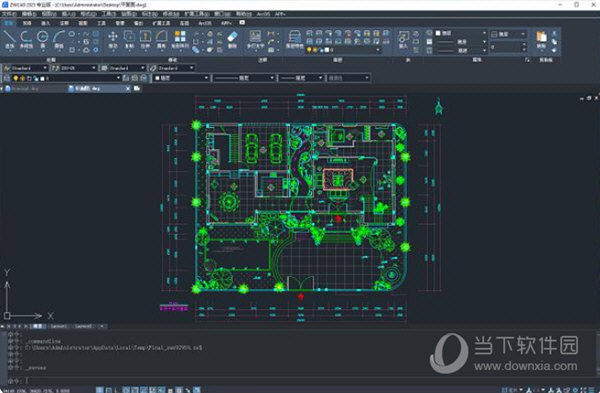Activate the Fillet tool
This screenshot has width=600, height=393.
click(161, 40)
